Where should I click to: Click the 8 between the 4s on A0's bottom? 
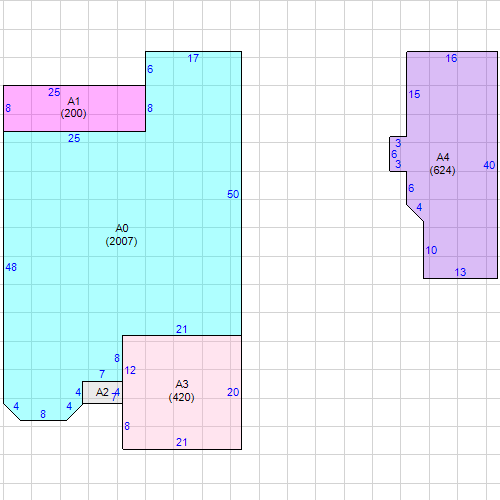tap(43, 414)
